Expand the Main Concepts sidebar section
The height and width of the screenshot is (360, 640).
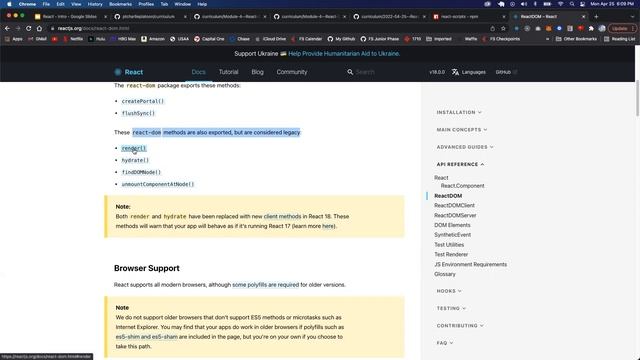(x=462, y=130)
